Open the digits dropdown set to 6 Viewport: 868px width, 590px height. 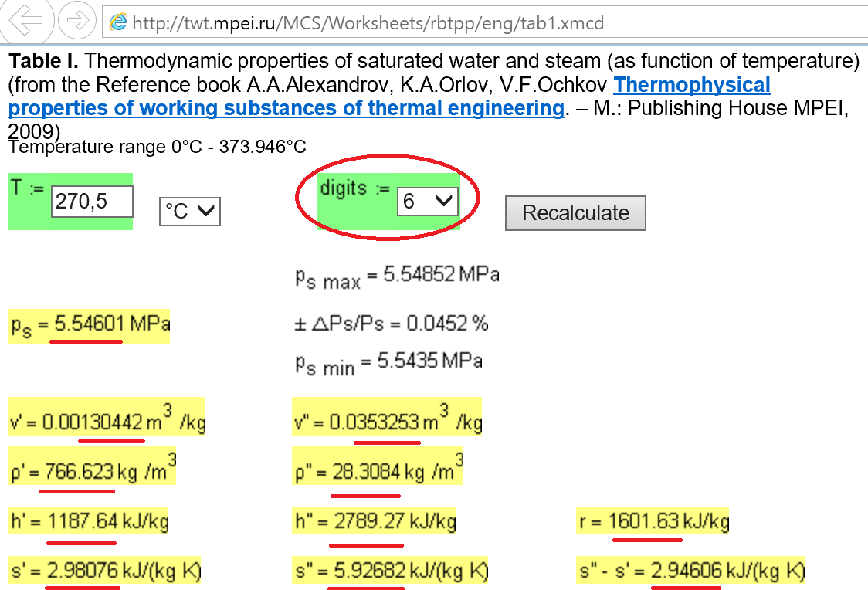427,200
